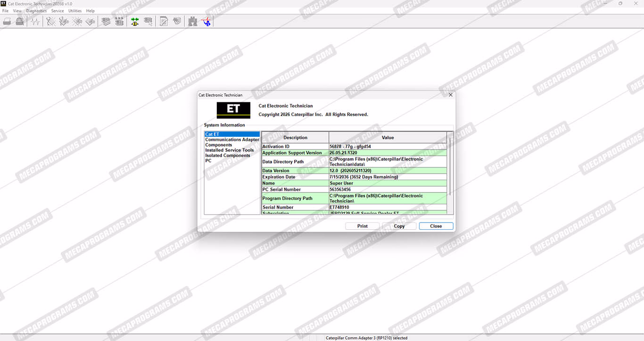
Task: Click the PC Serial Number description cell
Action: point(295,189)
